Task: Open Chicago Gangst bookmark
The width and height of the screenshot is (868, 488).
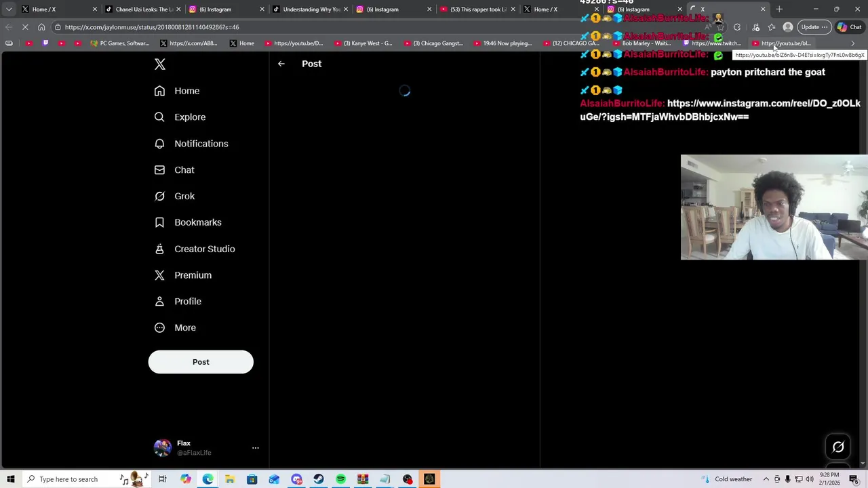Action: point(433,43)
